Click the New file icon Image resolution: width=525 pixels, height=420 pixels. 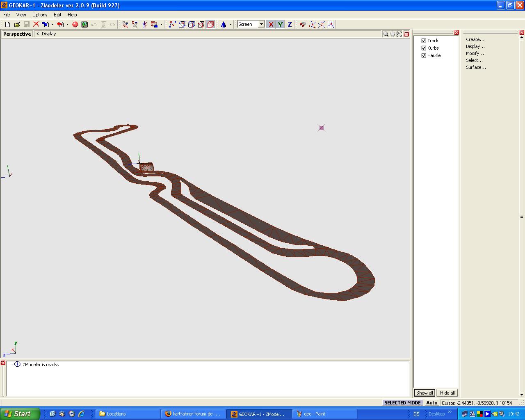pyautogui.click(x=7, y=25)
